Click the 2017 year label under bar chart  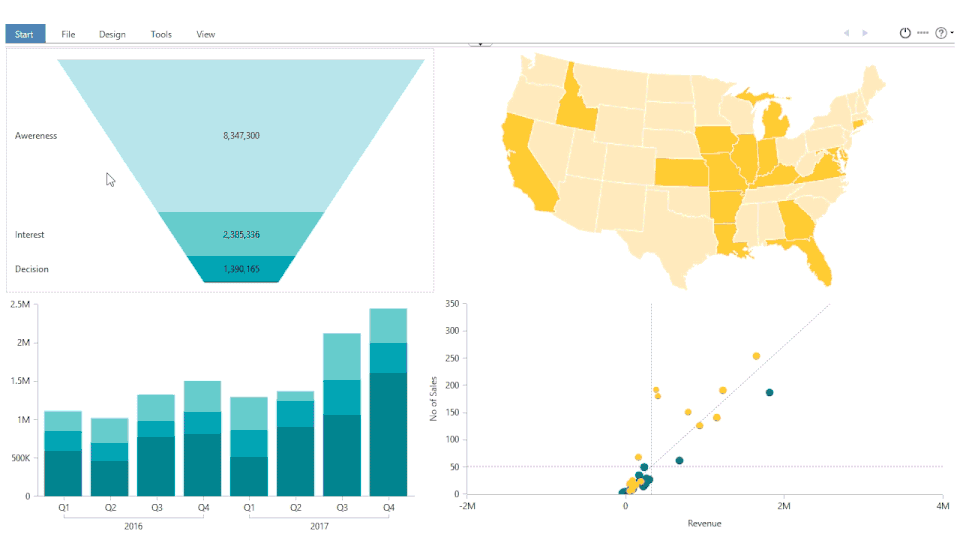pyautogui.click(x=319, y=526)
